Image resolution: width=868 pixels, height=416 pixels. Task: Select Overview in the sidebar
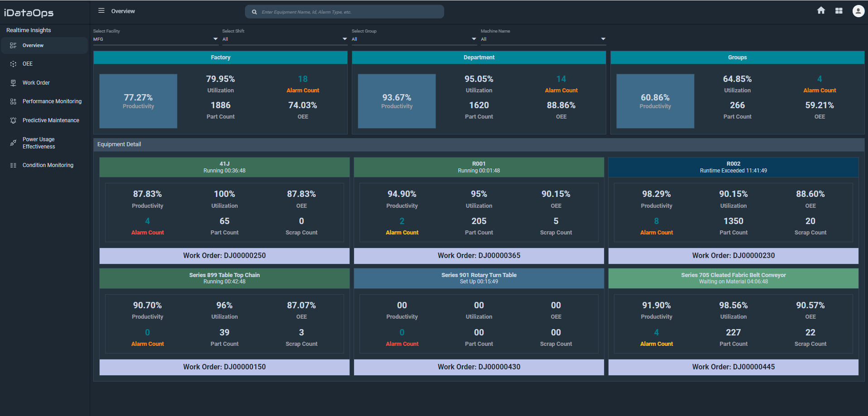(x=33, y=46)
